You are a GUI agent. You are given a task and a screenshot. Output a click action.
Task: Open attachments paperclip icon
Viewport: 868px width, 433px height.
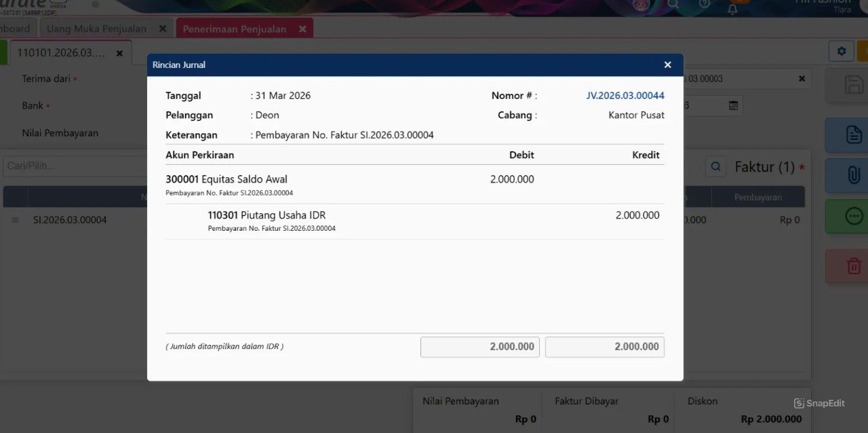(x=853, y=175)
